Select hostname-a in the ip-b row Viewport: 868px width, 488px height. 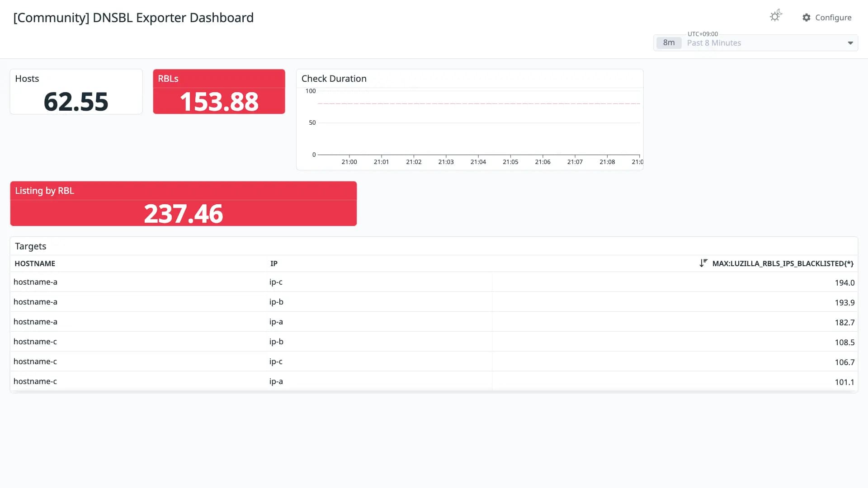(x=35, y=302)
